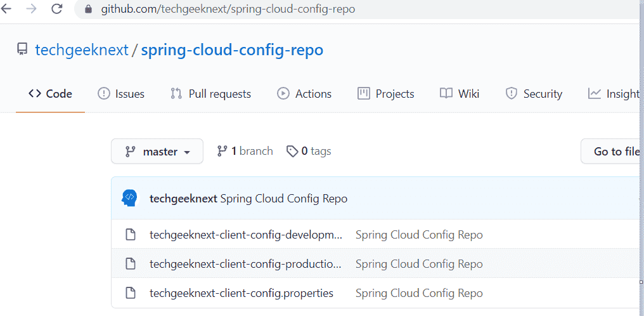Open the Actions tab
This screenshot has height=316, width=644.
pyautogui.click(x=304, y=94)
